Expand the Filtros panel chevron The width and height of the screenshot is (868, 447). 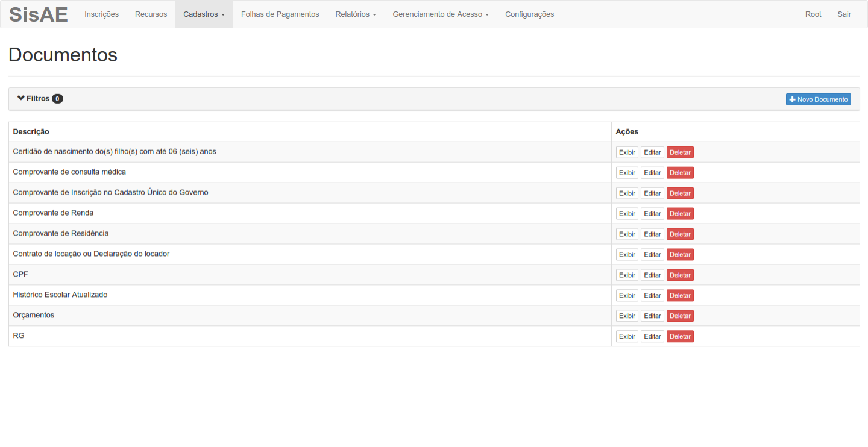[x=21, y=98]
